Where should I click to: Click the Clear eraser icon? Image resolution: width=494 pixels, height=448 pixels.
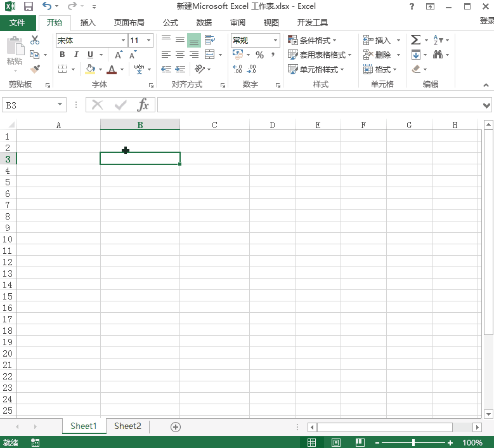pyautogui.click(x=416, y=69)
